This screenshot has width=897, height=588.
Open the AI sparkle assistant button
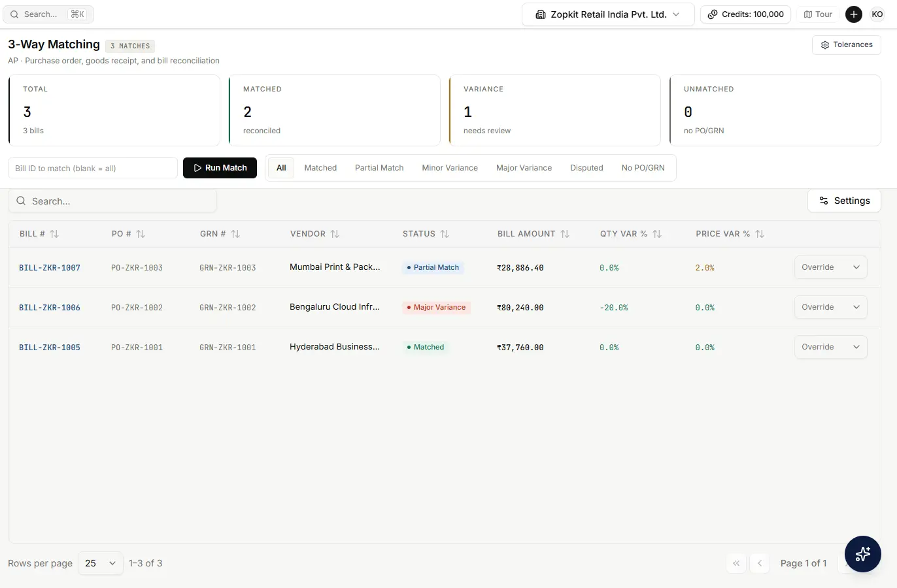(x=863, y=554)
